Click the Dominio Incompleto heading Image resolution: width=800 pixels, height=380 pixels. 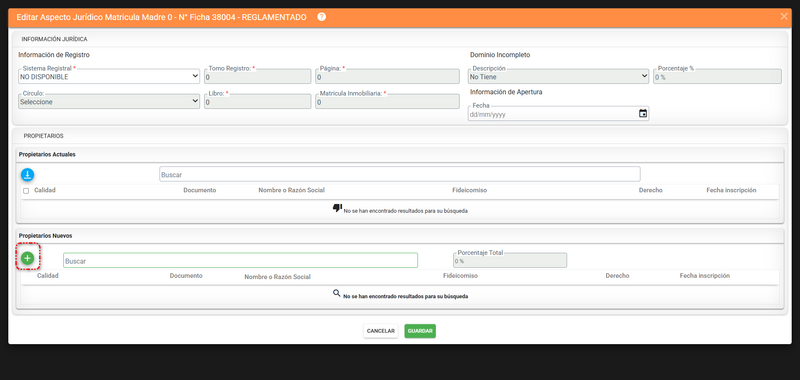500,55
